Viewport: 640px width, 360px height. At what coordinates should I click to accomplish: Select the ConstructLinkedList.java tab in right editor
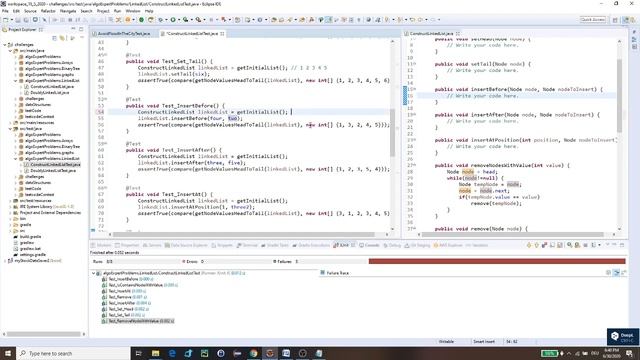tap(431, 33)
